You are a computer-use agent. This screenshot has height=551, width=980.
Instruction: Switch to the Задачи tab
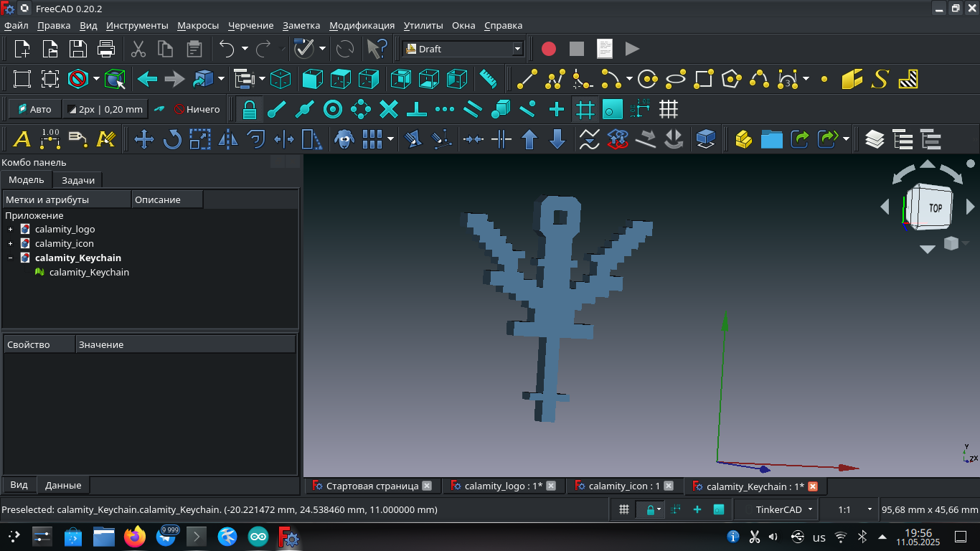click(x=78, y=180)
